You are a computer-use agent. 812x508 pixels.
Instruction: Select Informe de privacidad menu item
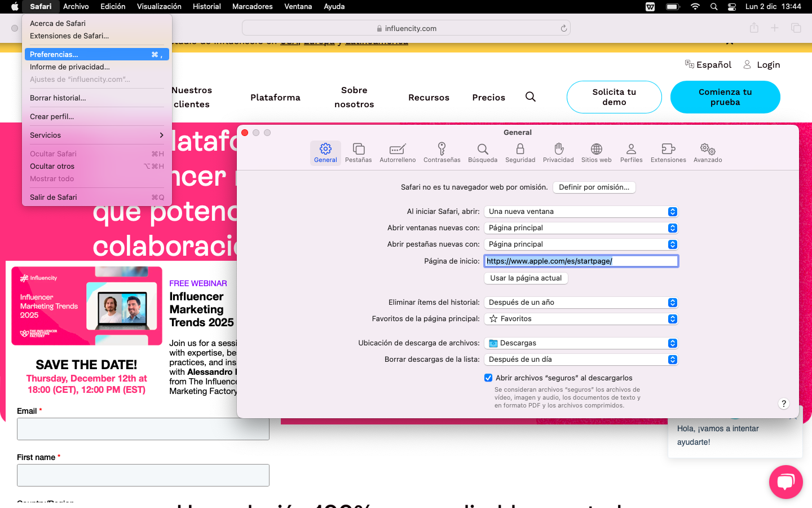pos(97,67)
